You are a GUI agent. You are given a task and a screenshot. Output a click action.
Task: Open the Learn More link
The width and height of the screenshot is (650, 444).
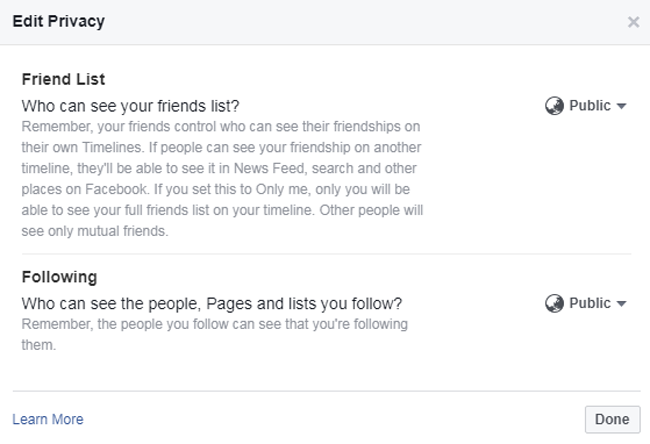[x=48, y=419]
